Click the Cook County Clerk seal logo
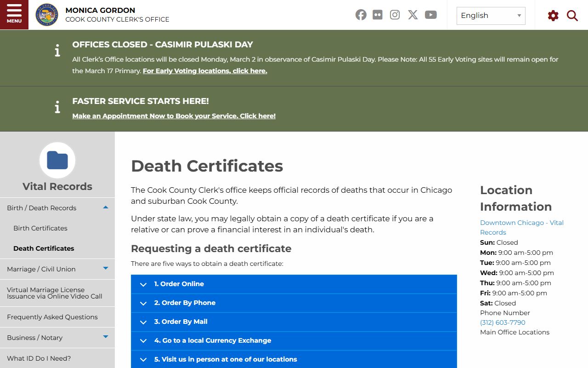588x368 pixels. [x=47, y=15]
